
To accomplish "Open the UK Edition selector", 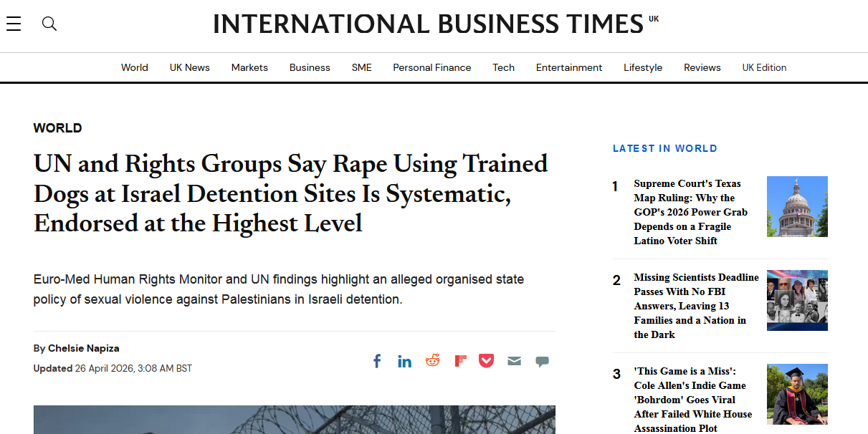I will click(764, 67).
